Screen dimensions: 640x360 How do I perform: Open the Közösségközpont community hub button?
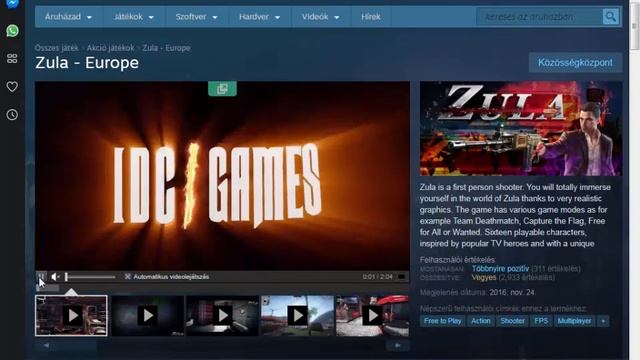coord(575,62)
